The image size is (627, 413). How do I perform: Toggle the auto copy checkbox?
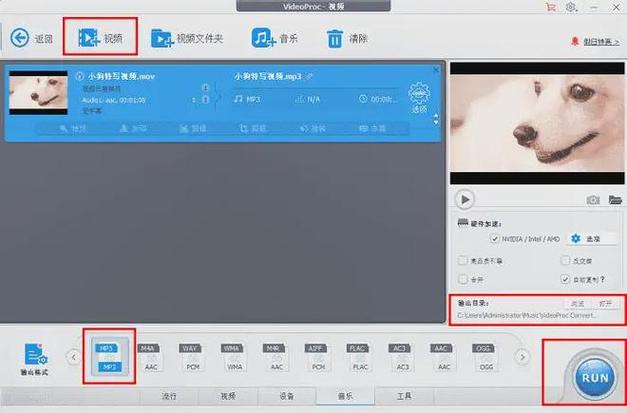565,279
